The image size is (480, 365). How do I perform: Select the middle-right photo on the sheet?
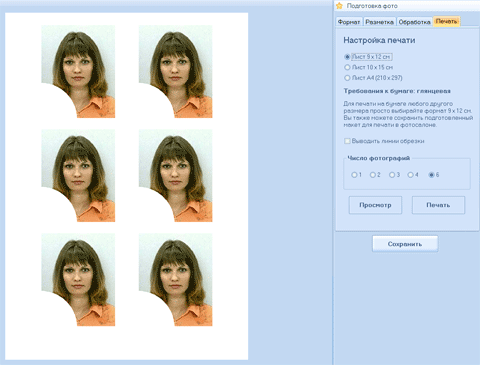click(176, 176)
